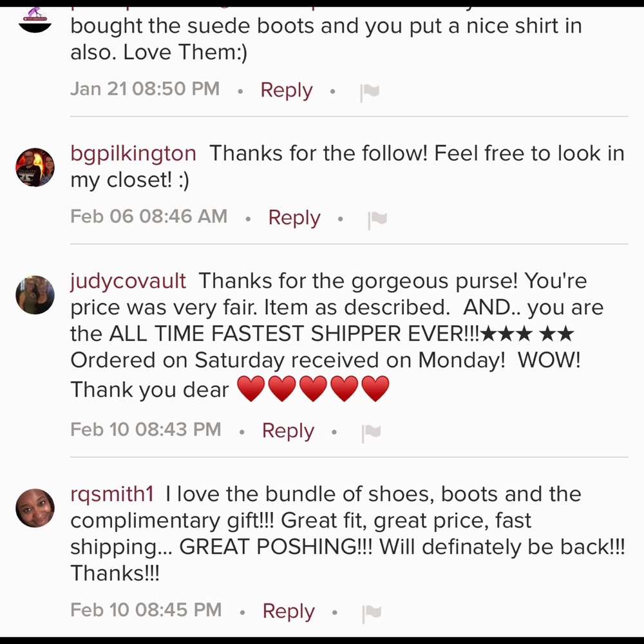Reply to bgpilkington's comment
The height and width of the screenshot is (644, 644).
click(294, 218)
